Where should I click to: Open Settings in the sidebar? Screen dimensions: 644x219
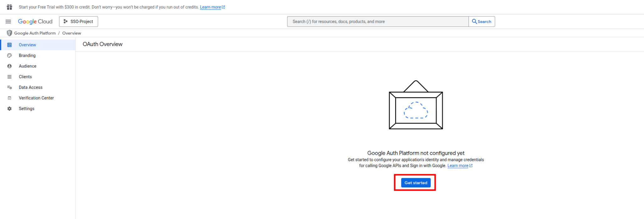[x=38, y=109]
